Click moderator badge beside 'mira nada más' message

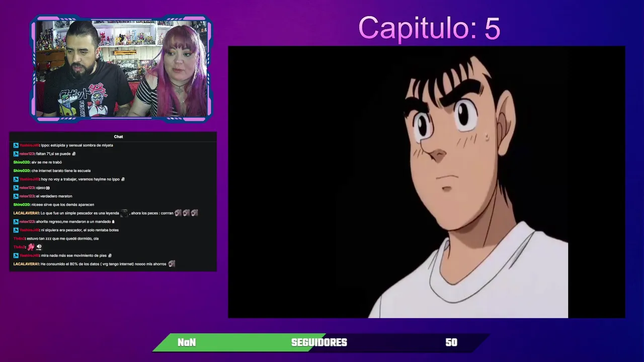tap(16, 255)
